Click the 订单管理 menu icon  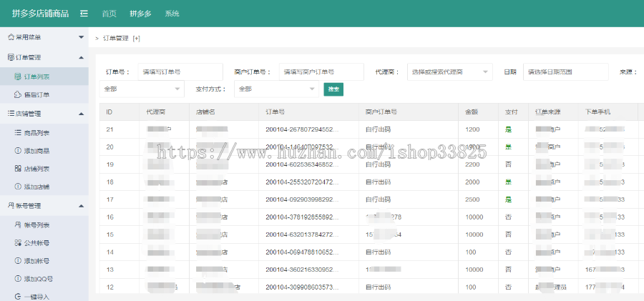click(11, 57)
